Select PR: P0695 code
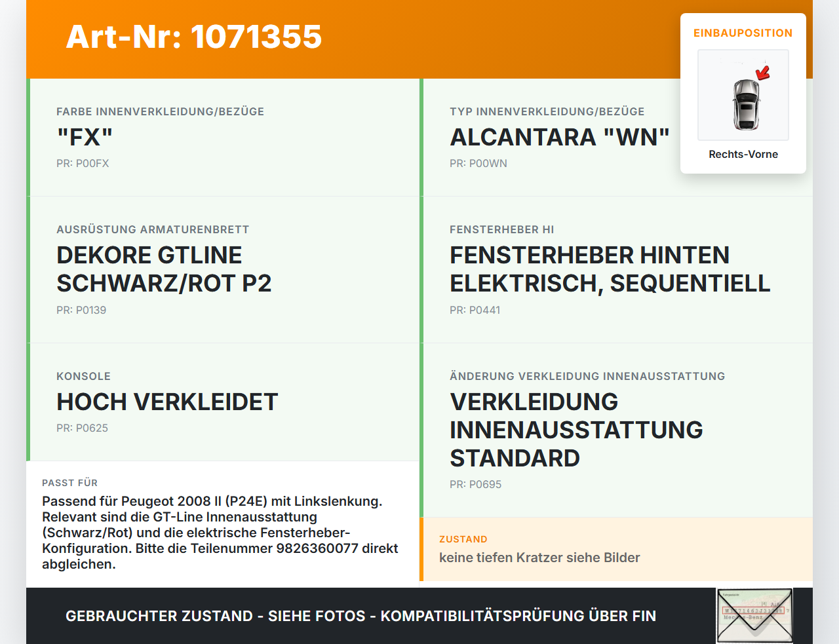 476,484
